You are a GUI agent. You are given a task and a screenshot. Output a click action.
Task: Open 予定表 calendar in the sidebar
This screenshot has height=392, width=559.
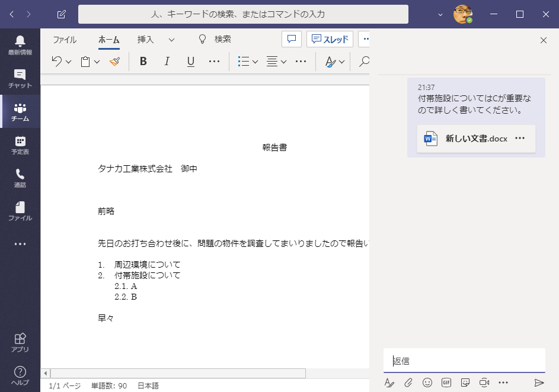click(20, 145)
